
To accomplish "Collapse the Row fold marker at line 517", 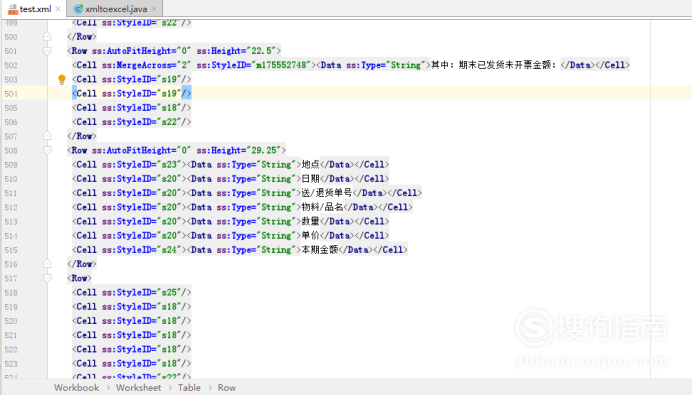I will [47, 278].
